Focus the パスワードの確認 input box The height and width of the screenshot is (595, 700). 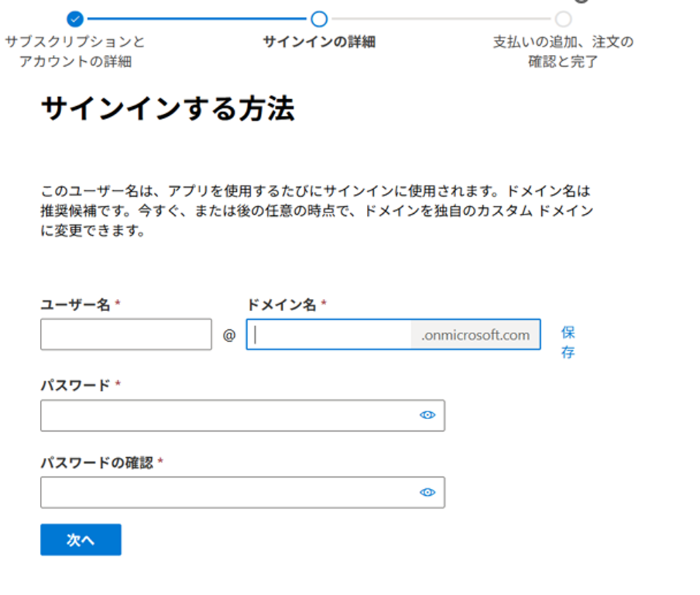coord(242,492)
